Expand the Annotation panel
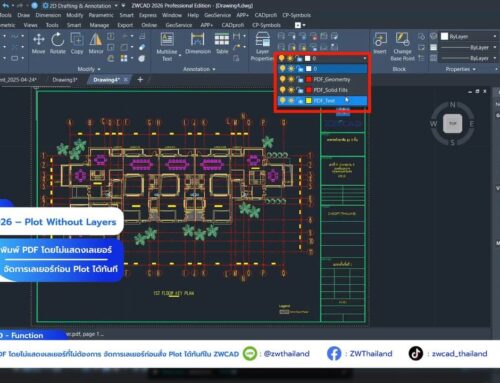The width and height of the screenshot is (500, 383). click(x=199, y=69)
